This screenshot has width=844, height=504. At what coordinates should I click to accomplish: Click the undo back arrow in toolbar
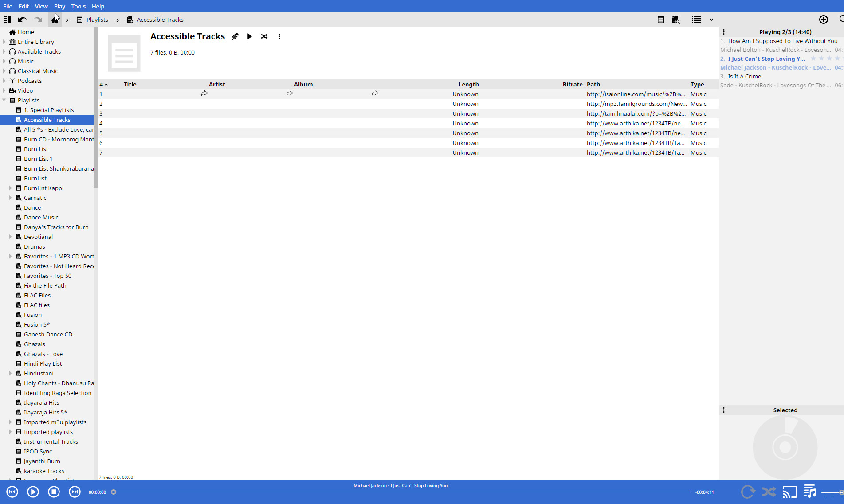coord(22,20)
